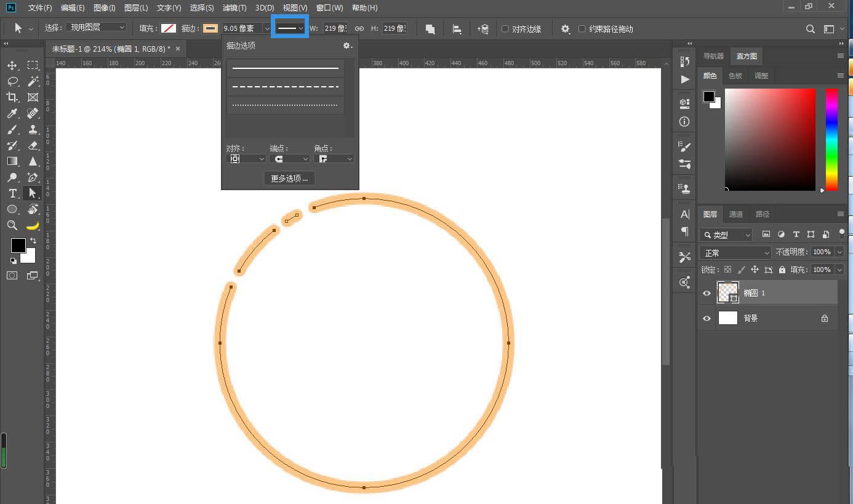This screenshot has width=853, height=504.
Task: Select the Lasso tool
Action: [x=12, y=81]
